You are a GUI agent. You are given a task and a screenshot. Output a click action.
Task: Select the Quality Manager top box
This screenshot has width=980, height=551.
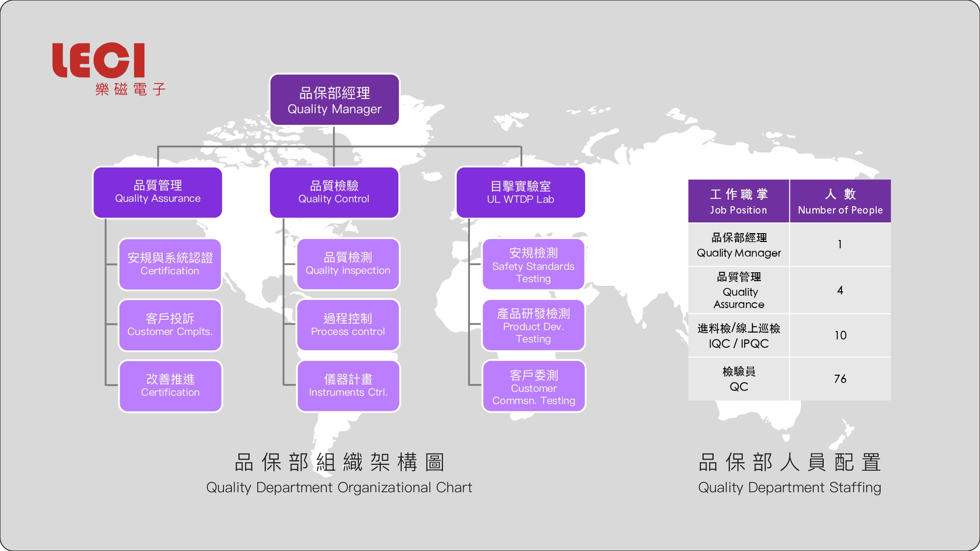334,100
